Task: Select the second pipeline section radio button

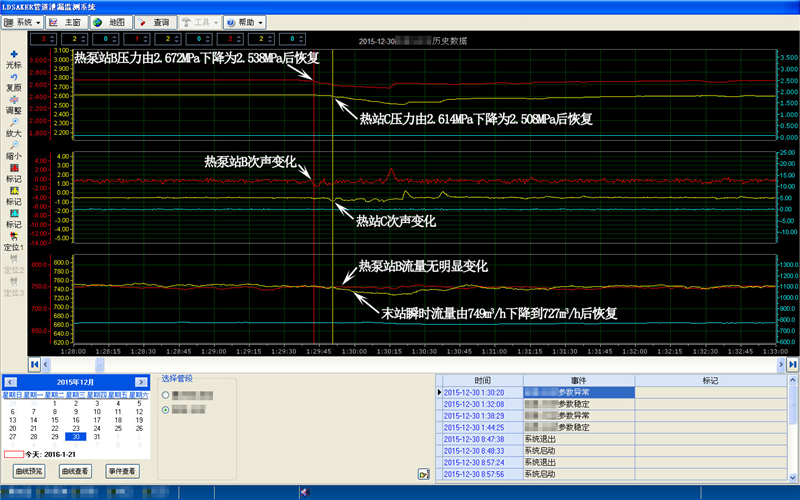Action: (165, 409)
